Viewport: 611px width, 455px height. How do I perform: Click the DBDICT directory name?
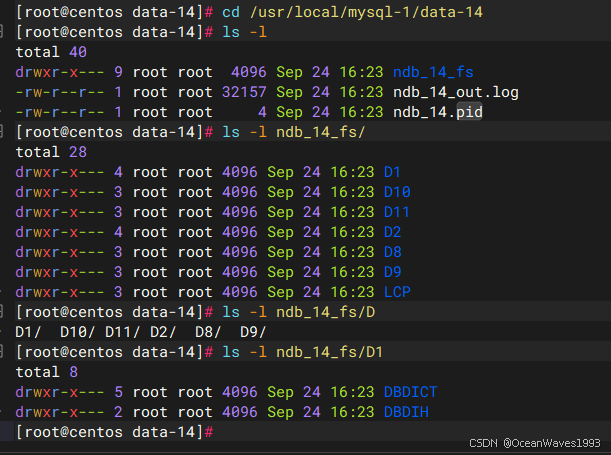tap(411, 392)
